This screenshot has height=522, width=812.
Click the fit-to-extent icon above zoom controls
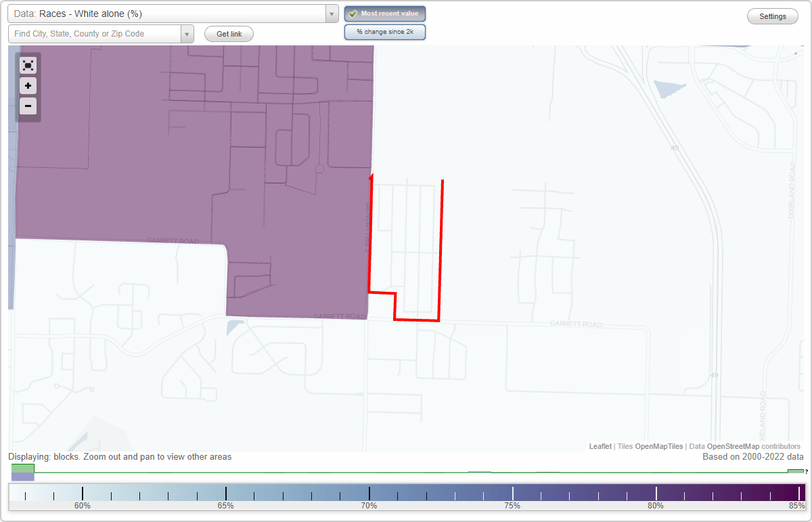pos(28,65)
